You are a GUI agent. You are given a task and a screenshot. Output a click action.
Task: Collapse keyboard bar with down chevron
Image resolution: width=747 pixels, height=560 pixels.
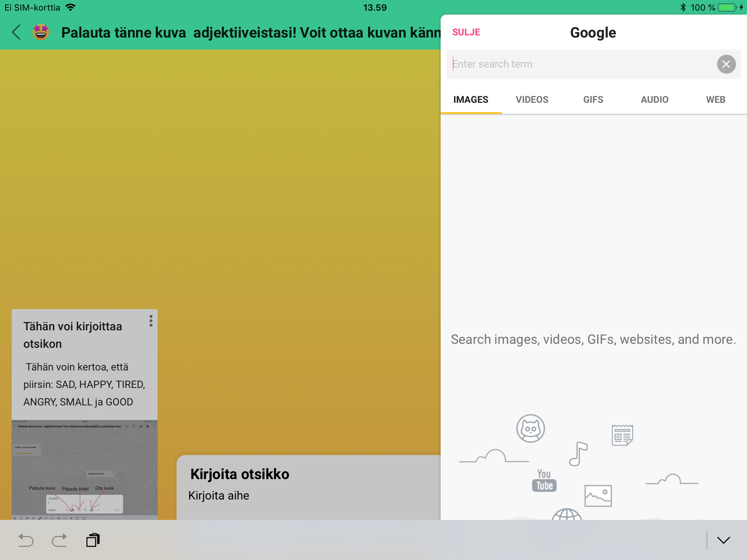[723, 540]
